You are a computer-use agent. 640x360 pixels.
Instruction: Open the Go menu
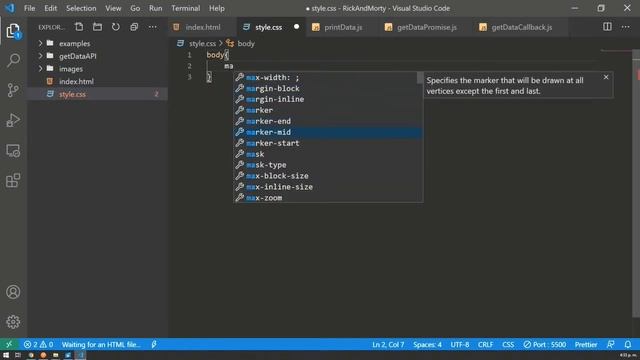tap(135, 8)
